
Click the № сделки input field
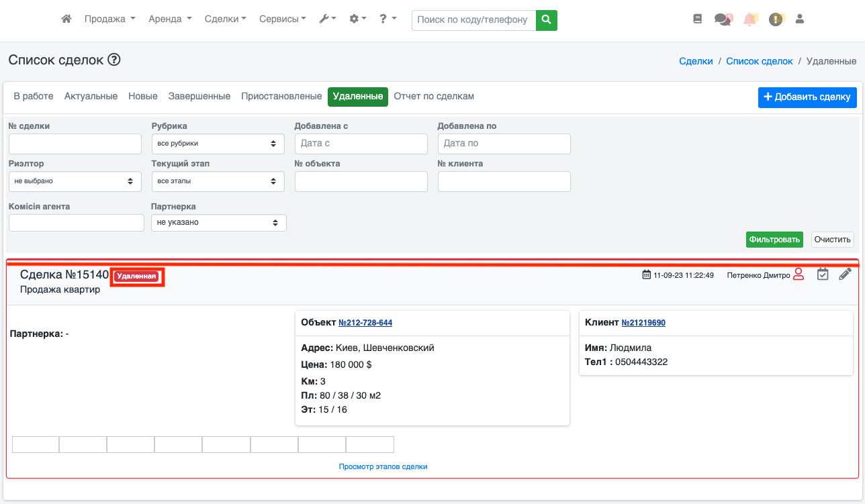click(75, 144)
